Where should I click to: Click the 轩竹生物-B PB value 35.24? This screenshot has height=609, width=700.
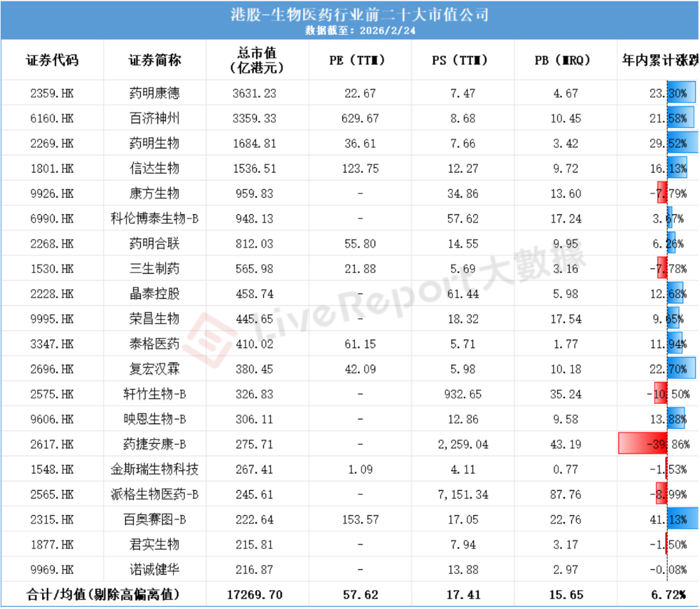click(x=565, y=394)
